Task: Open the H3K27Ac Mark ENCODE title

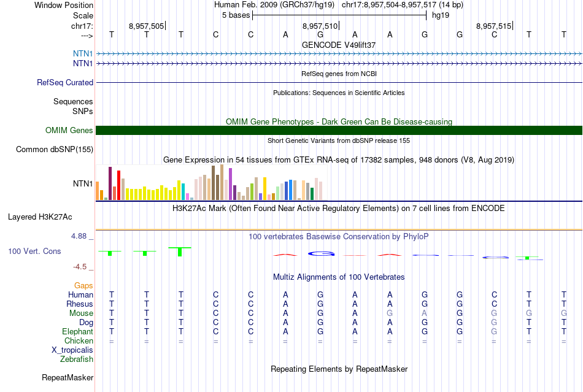Action: click(339, 208)
